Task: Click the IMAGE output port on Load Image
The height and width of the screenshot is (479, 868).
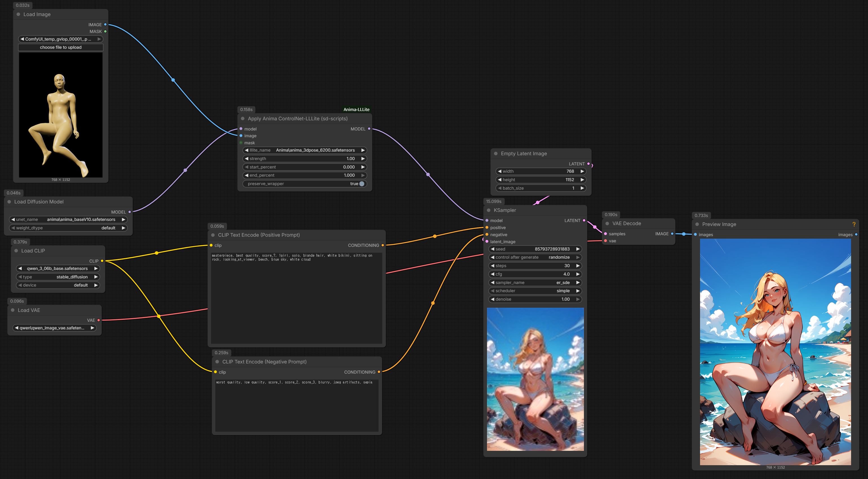Action: tap(105, 25)
